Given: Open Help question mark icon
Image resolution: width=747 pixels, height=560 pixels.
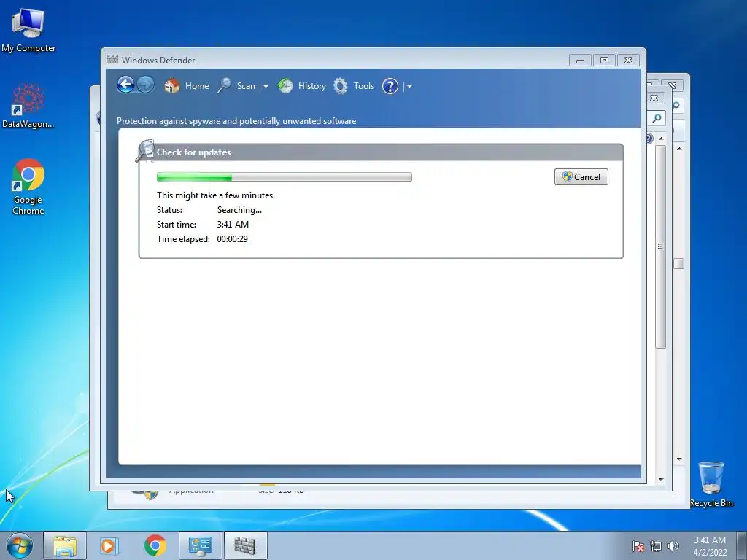Looking at the screenshot, I should (390, 86).
